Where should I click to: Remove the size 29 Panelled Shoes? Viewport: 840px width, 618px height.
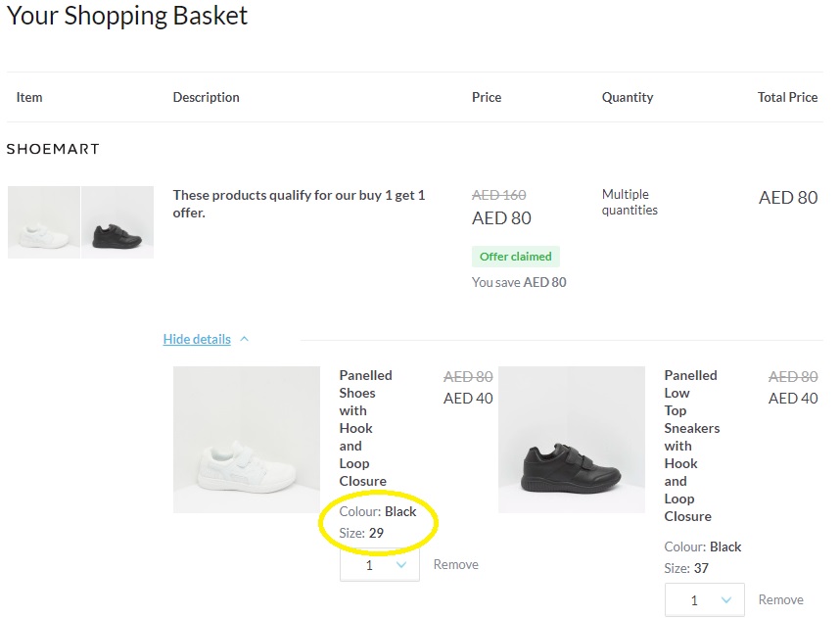(x=455, y=565)
